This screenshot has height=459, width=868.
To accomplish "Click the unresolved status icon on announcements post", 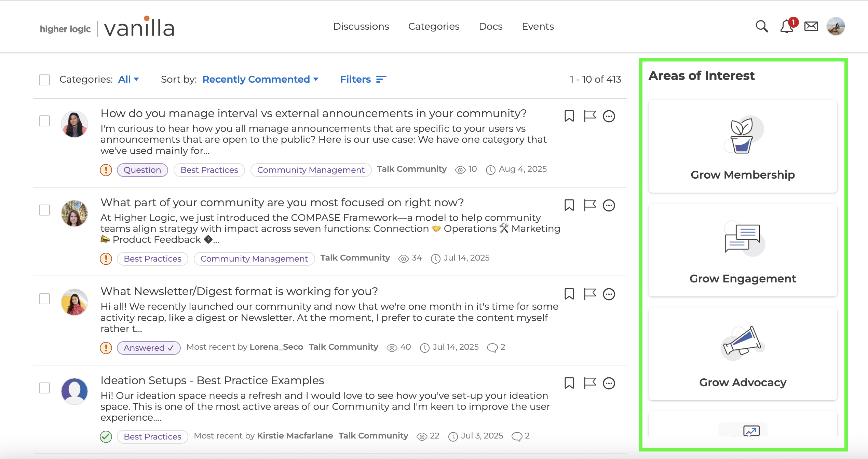I will pyautogui.click(x=106, y=170).
